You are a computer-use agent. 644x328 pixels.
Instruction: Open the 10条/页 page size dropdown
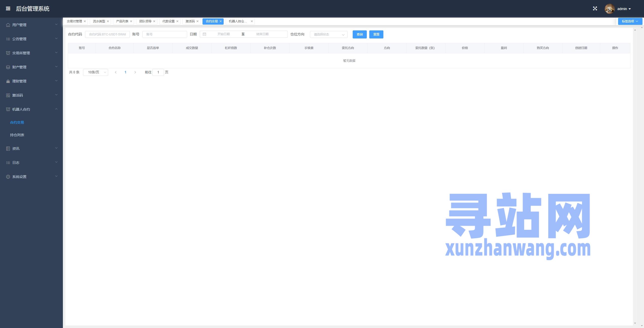coord(96,72)
